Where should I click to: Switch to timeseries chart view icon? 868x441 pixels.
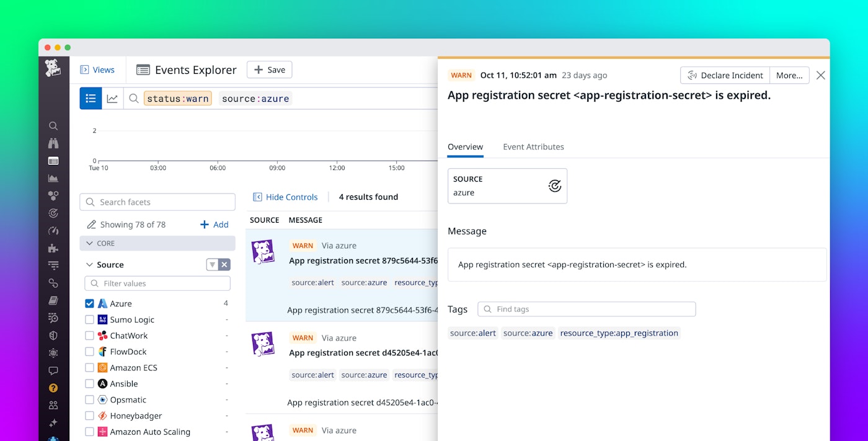click(x=112, y=99)
